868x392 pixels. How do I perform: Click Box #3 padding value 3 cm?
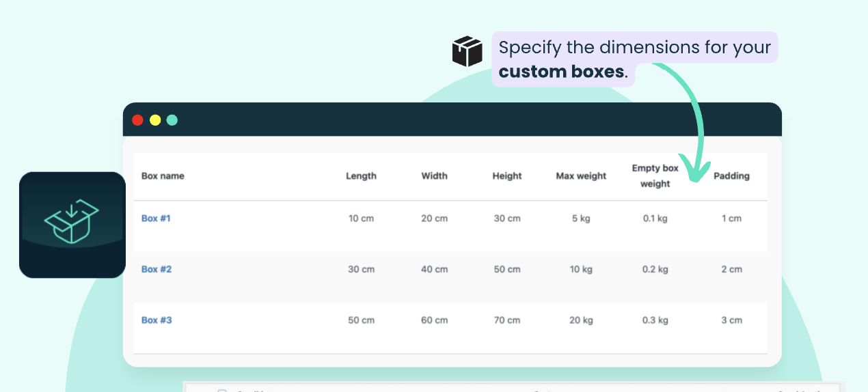(x=731, y=320)
